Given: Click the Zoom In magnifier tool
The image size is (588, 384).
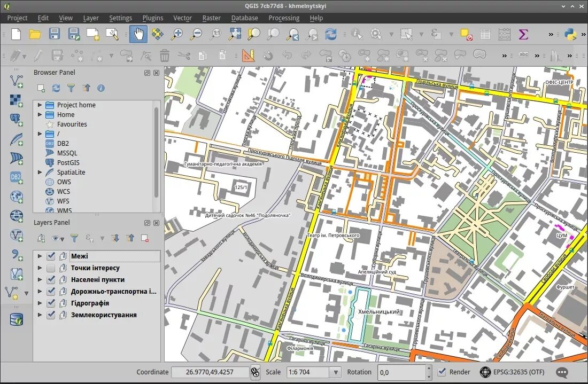Looking at the screenshot, I should click(176, 34).
